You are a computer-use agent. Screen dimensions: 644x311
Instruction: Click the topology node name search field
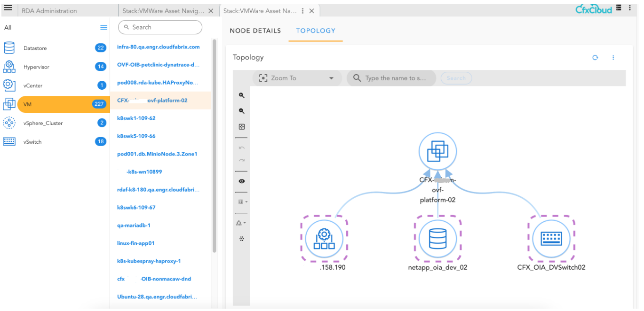(x=395, y=78)
